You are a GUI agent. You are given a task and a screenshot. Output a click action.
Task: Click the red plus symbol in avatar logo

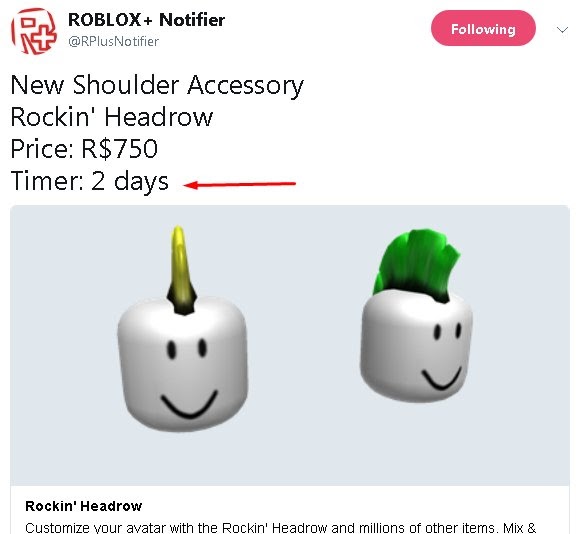[x=44, y=35]
